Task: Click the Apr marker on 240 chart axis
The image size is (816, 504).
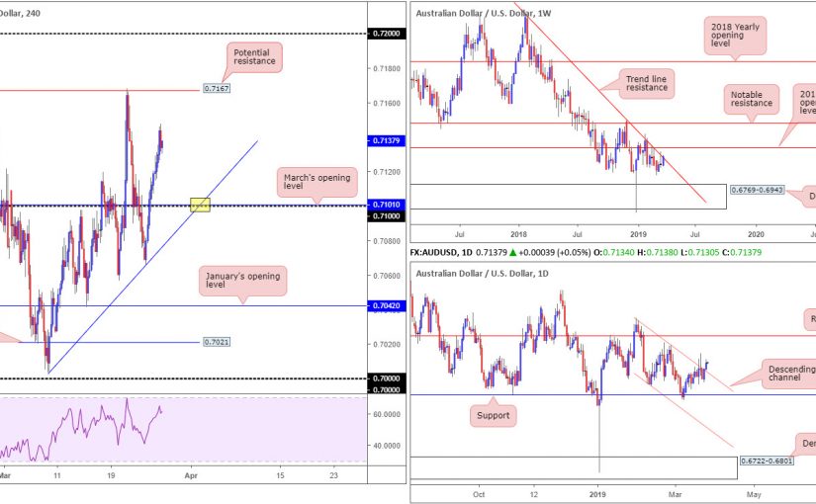Action: point(189,475)
